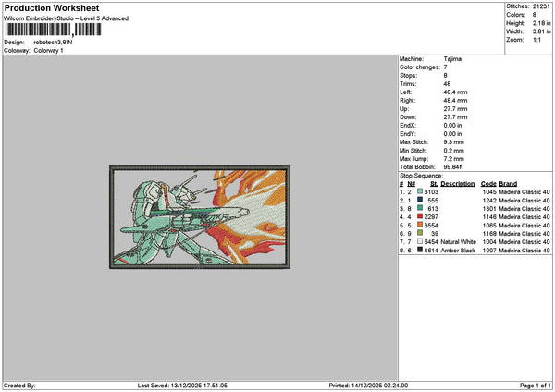Click the Min Stitch value '0.2 mm'
The height and width of the screenshot is (392, 555).
pyautogui.click(x=454, y=151)
